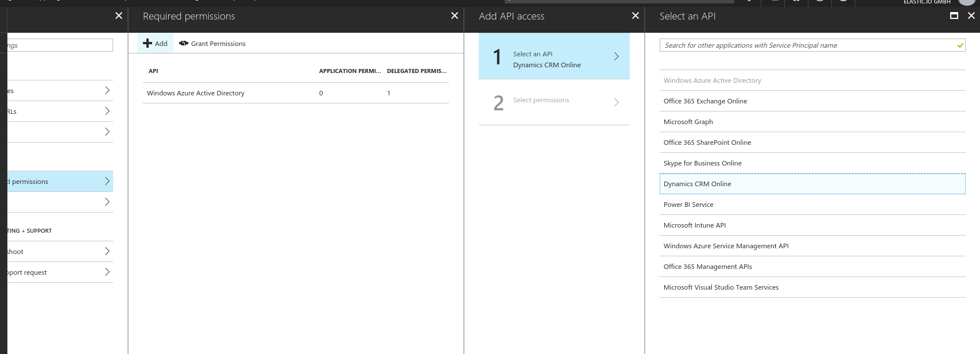Pick Microsoft Intune API
Viewport: 980px width, 354px height.
tap(812, 225)
